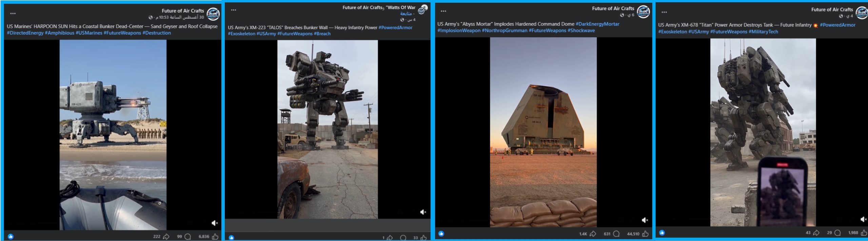Open #FutureWeapons on HARPOON SUN post
The image size is (868, 241).
point(122,33)
